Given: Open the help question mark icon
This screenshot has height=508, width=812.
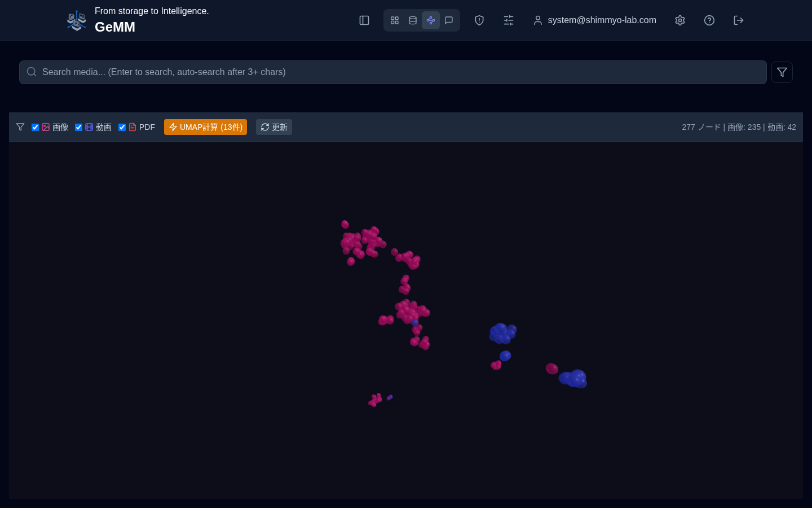Looking at the screenshot, I should coord(709,20).
